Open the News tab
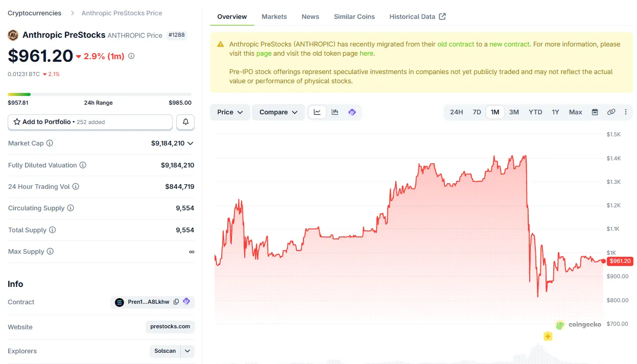 click(311, 17)
